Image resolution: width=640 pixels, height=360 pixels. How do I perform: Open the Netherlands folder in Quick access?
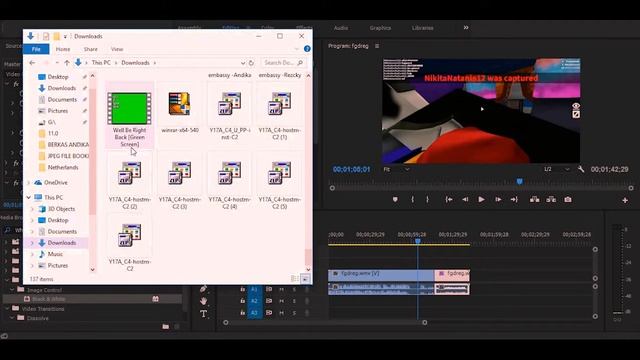coord(63,167)
